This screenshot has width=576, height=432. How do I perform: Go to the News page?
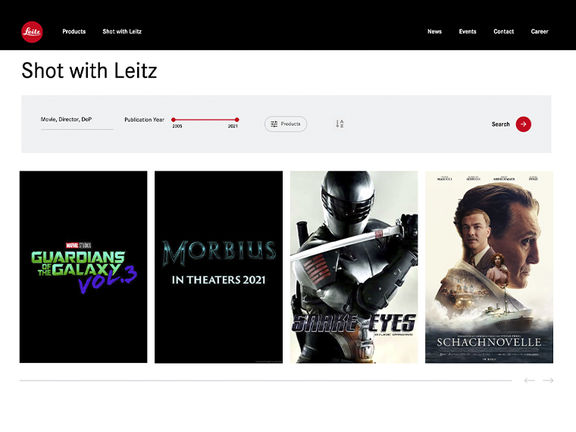pyautogui.click(x=434, y=32)
